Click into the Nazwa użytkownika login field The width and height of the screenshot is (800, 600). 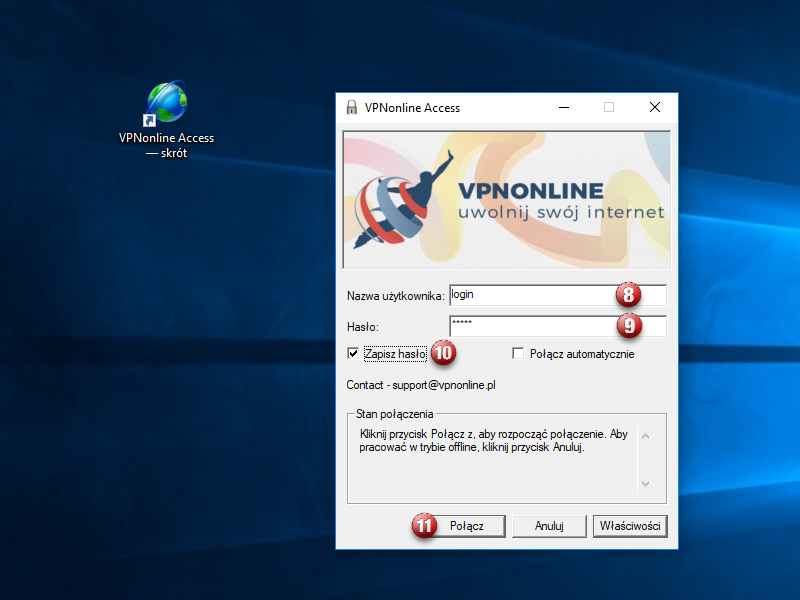point(558,295)
